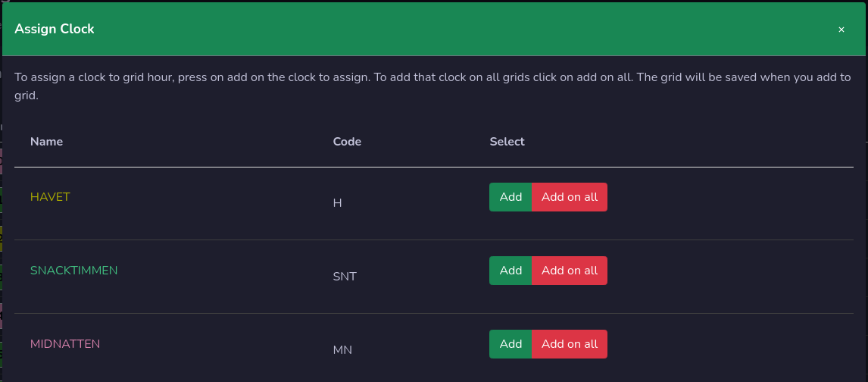Click the H code value
Viewport: 868px width, 382px height.
(x=337, y=203)
